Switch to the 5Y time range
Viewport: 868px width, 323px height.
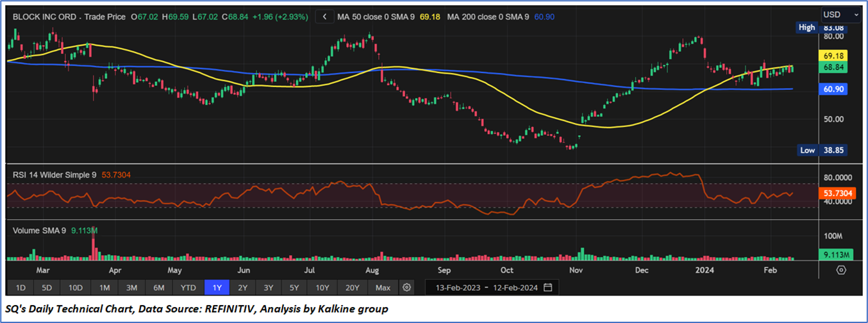tap(294, 287)
